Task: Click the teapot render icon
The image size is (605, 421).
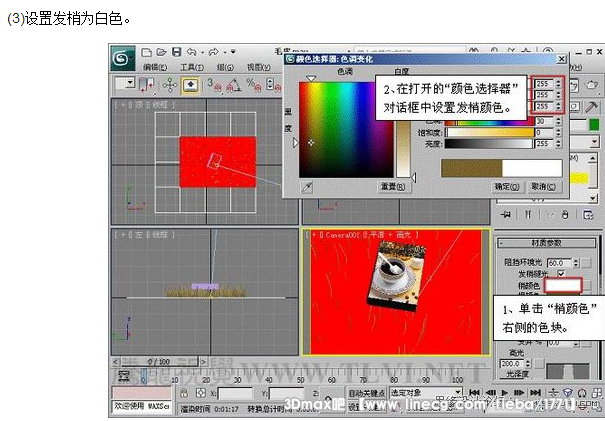Action: (591, 85)
